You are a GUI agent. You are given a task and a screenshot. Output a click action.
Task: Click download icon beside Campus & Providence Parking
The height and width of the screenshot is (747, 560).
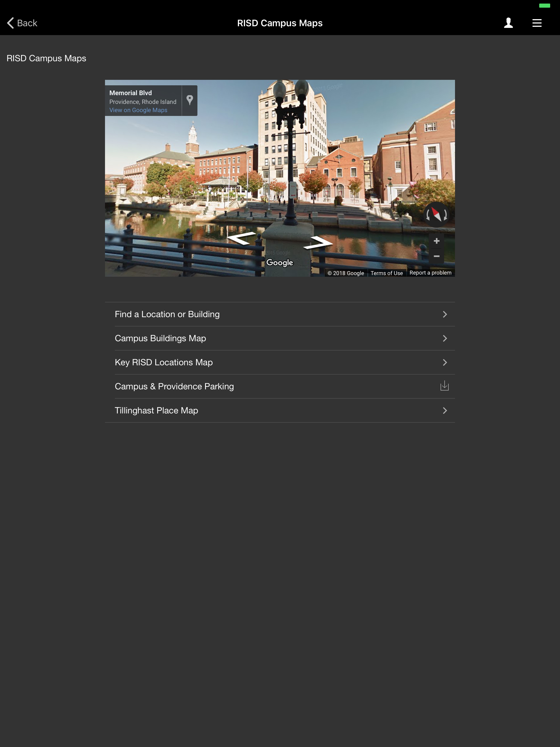coord(445,386)
